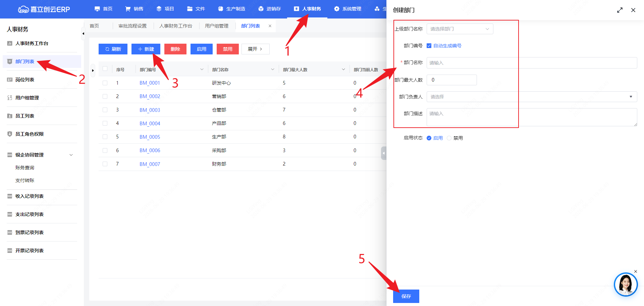The height and width of the screenshot is (306, 644).
Task: Switch to the 用户组管理 tab
Action: pos(217,26)
